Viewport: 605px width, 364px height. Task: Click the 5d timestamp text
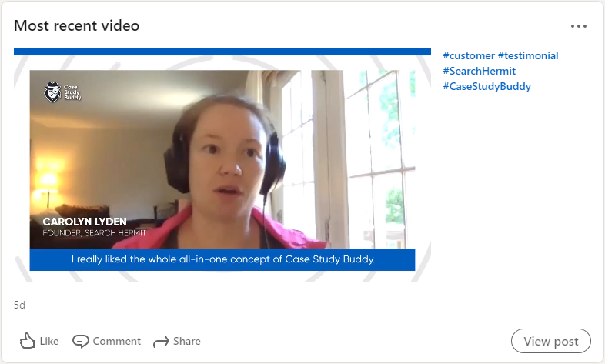point(20,305)
